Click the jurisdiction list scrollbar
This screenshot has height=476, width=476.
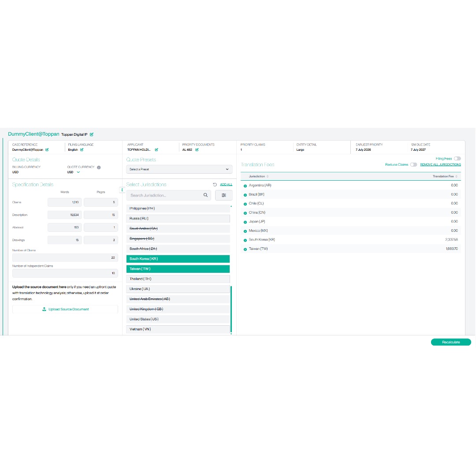pyautogui.click(x=231, y=309)
